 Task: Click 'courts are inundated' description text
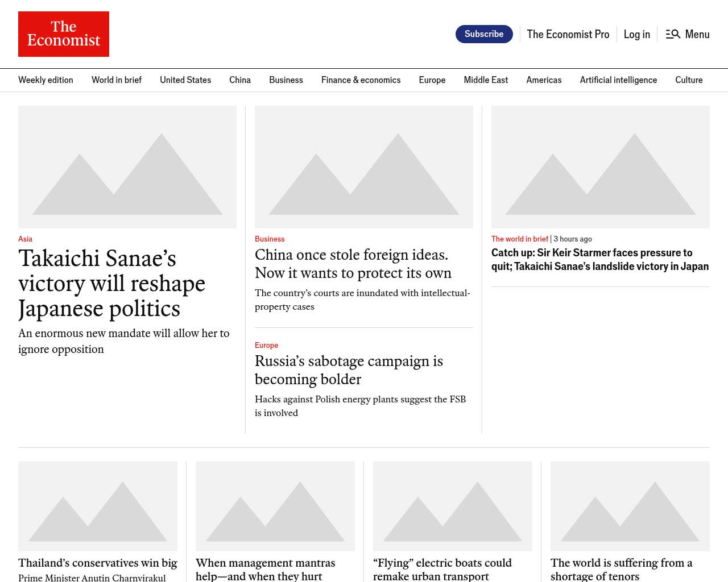(362, 300)
